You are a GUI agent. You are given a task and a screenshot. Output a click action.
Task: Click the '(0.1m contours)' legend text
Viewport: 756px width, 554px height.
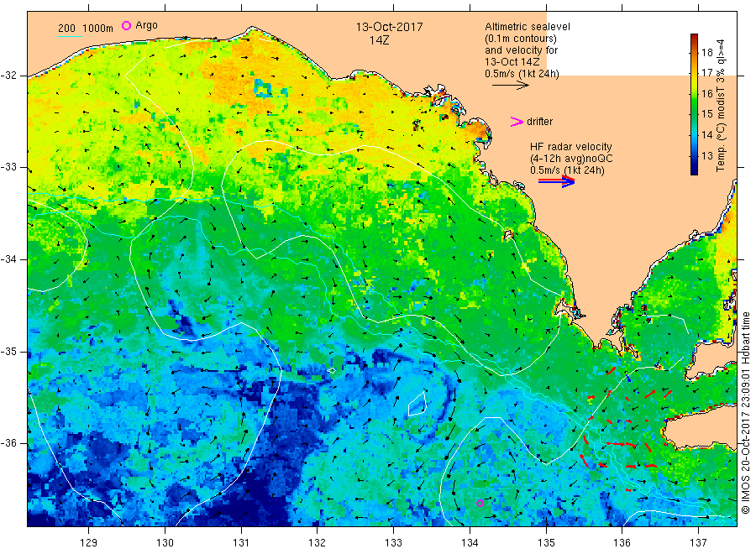520,39
